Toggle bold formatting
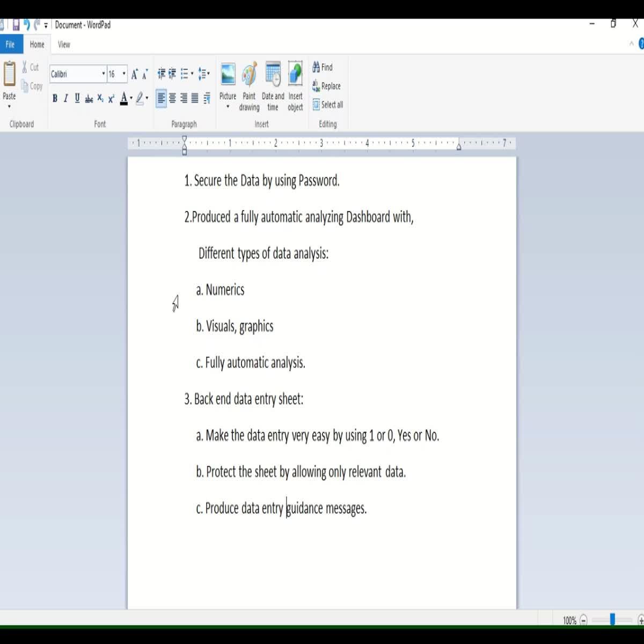This screenshot has width=644, height=644. point(55,98)
